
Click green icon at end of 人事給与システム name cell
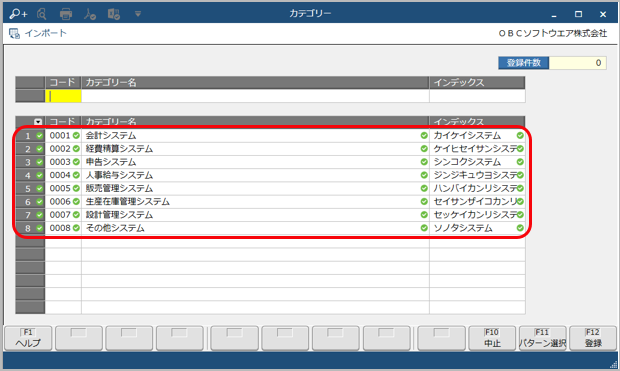pyautogui.click(x=424, y=175)
